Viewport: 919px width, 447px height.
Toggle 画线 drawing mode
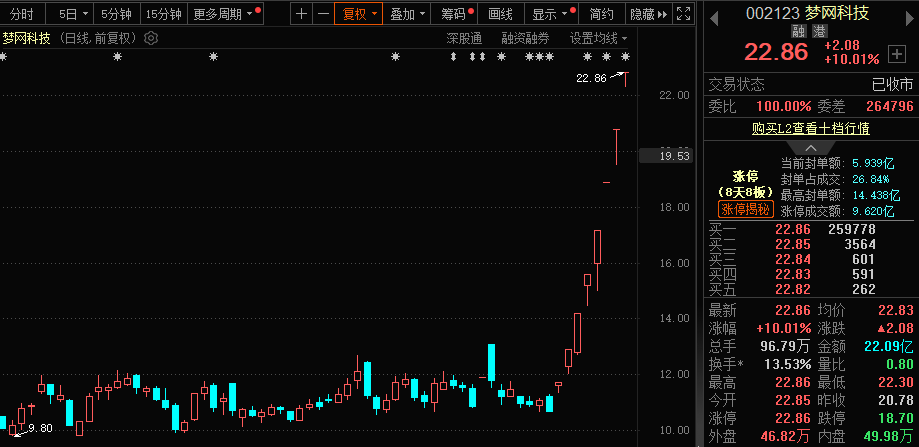click(501, 14)
